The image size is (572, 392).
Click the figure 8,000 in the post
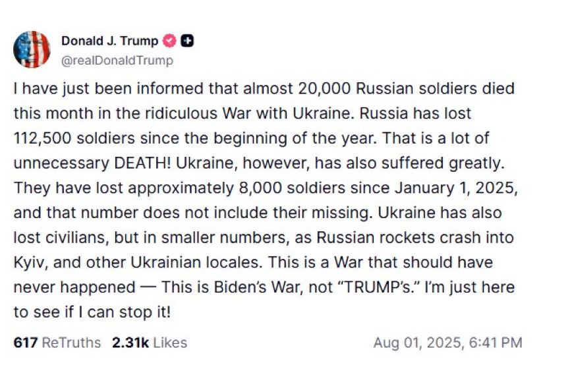click(x=260, y=188)
